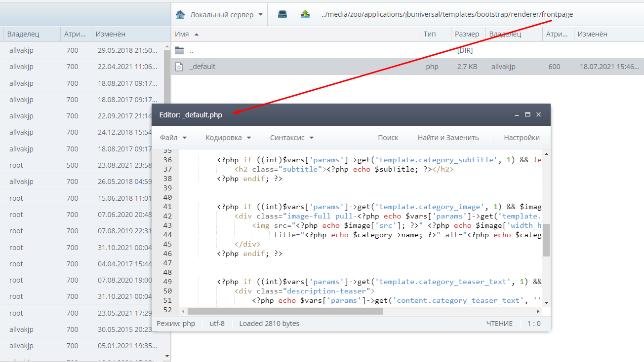The height and width of the screenshot is (362, 644).
Task: Select left row dated 22.04.2021 11:06
Action: click(x=82, y=67)
